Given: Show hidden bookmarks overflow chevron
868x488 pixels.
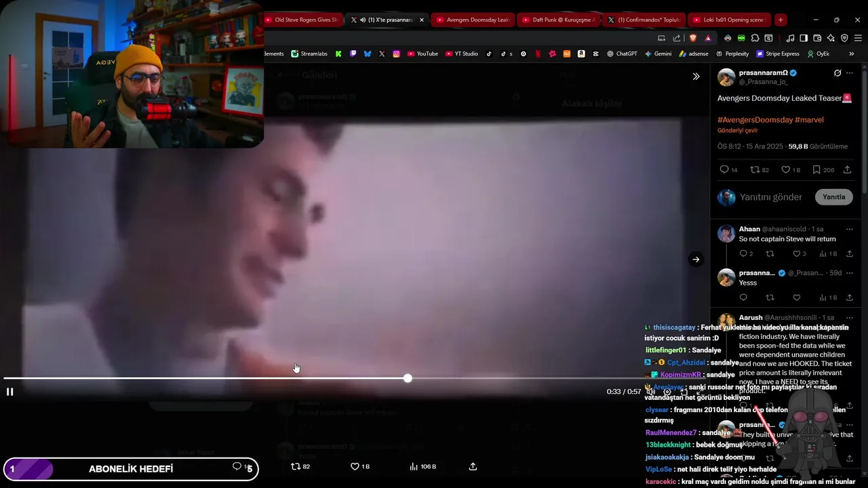Looking at the screenshot, I should [851, 54].
